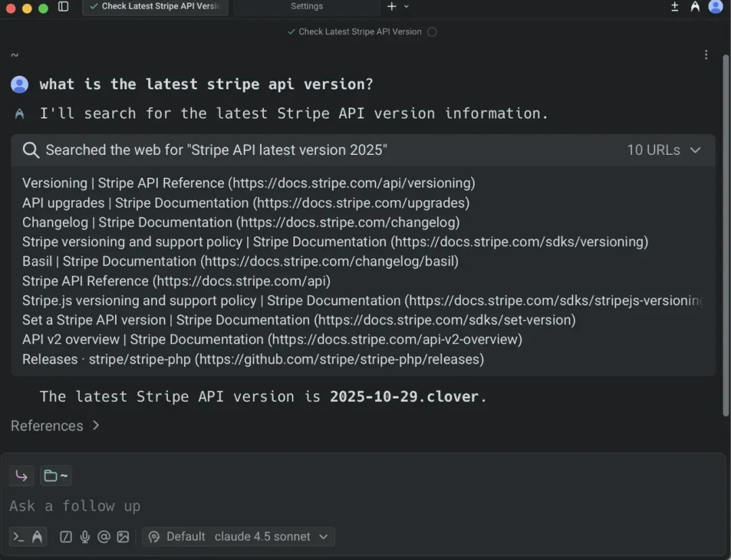
Task: Click the vertical scrollbar of the conversation
Action: (x=726, y=235)
